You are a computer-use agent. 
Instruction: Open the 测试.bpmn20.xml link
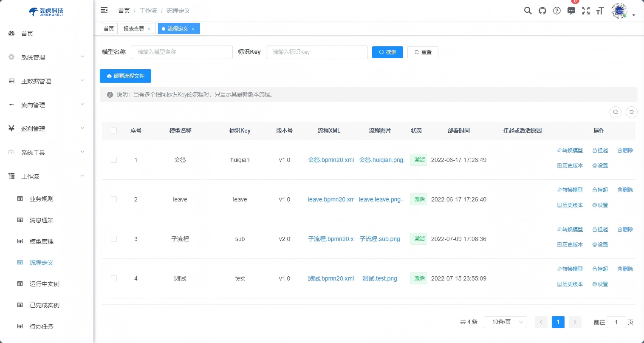[x=331, y=278]
